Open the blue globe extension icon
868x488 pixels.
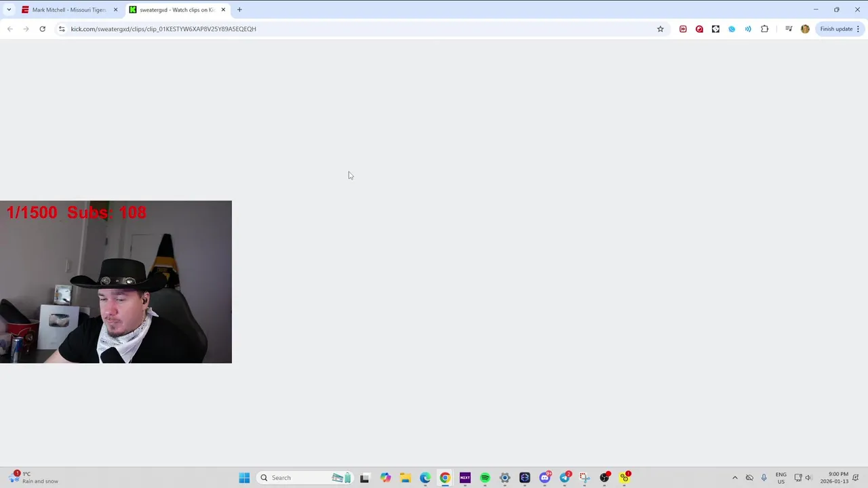[x=732, y=29]
